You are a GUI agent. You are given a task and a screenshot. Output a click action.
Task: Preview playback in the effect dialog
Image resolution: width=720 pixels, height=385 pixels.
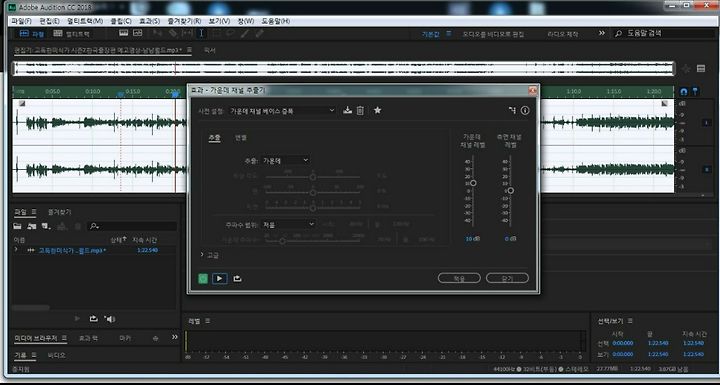pos(220,278)
